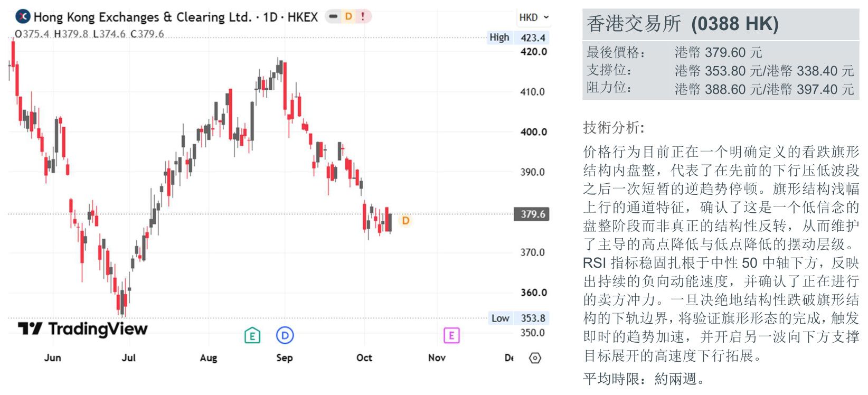The width and height of the screenshot is (868, 395).
Task: Click the 香港交易所 (0388 HK) heading
Action: click(682, 24)
